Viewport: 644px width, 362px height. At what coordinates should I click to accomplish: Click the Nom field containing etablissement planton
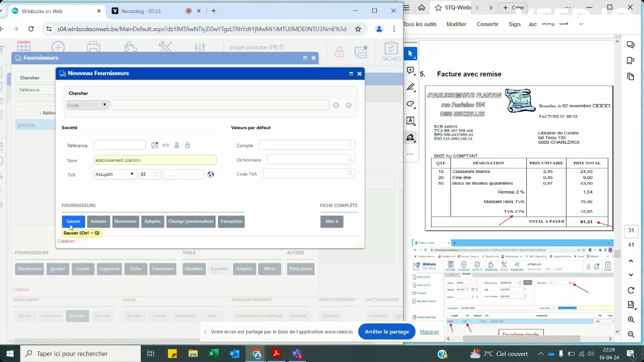[155, 160]
